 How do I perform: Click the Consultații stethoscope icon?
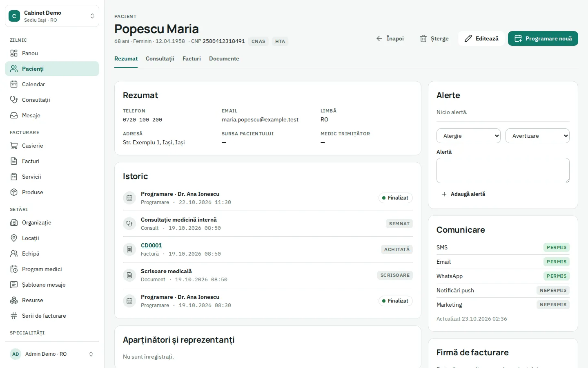click(x=14, y=100)
